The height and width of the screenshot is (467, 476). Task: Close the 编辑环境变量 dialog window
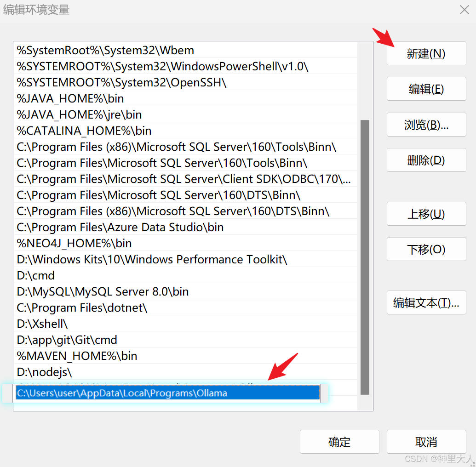(x=464, y=10)
